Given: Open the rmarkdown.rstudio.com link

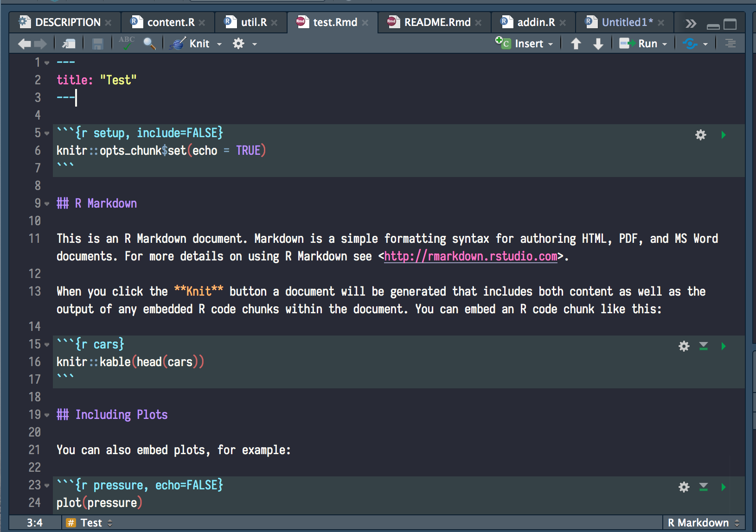Looking at the screenshot, I should tap(470, 256).
